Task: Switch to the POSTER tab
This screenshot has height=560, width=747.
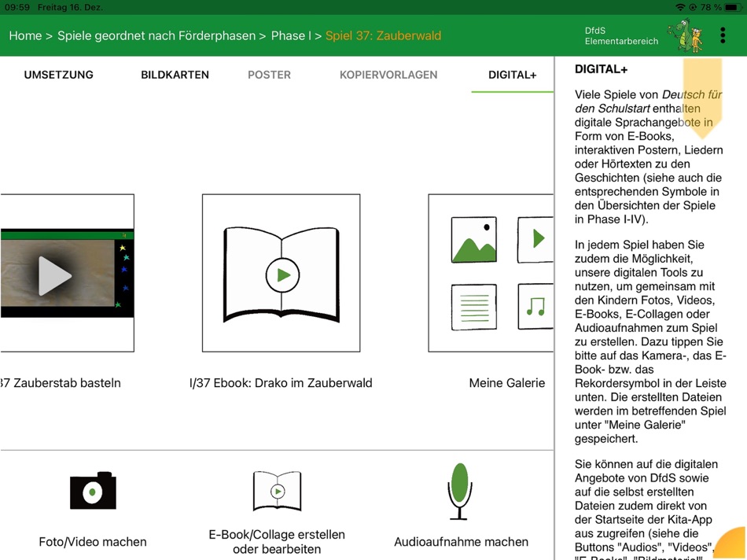Action: pyautogui.click(x=269, y=75)
